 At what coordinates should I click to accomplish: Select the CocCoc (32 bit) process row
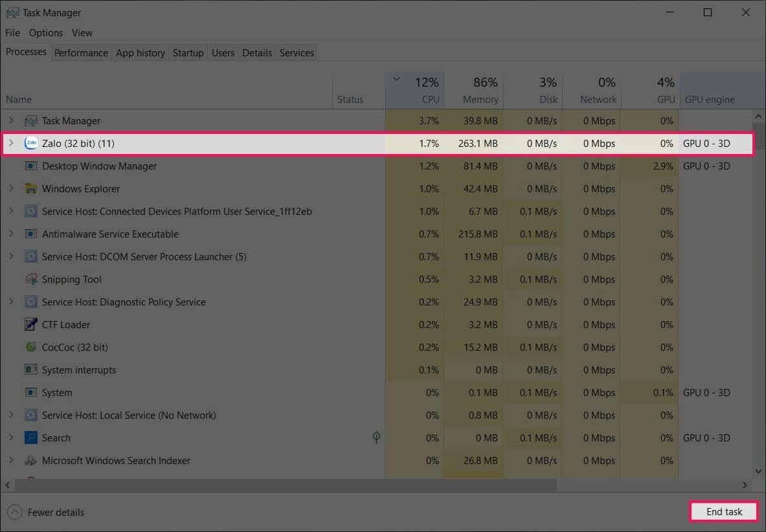pyautogui.click(x=377, y=347)
